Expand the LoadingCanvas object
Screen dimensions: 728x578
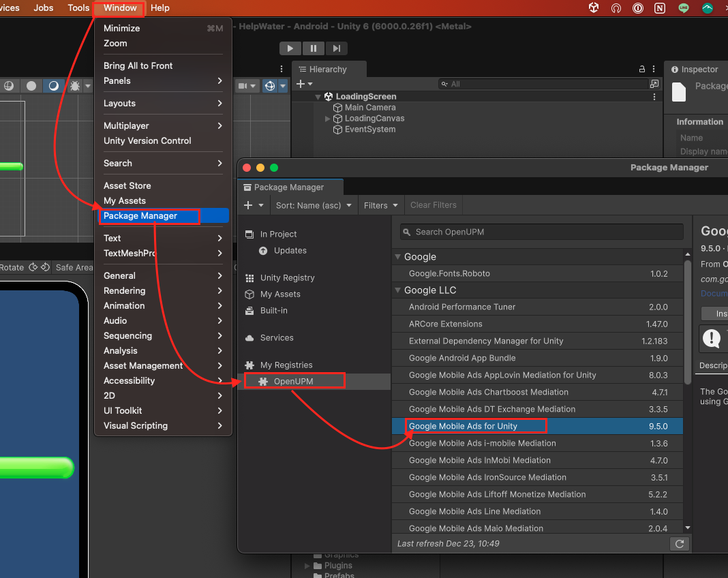(327, 119)
